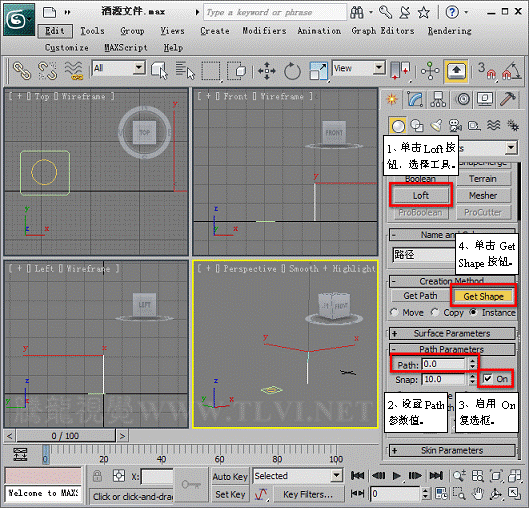Open the Edit menu

[x=55, y=31]
